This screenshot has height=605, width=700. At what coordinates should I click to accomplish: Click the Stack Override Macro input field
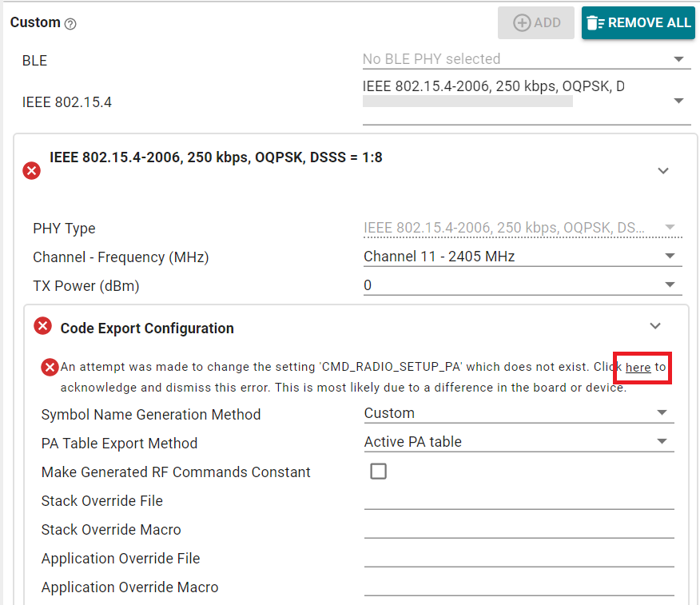tap(518, 529)
